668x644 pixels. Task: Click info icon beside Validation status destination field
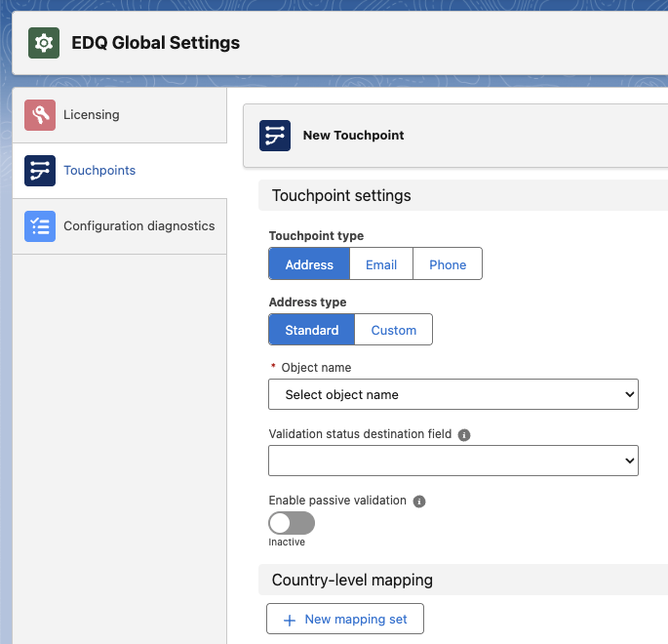(464, 435)
